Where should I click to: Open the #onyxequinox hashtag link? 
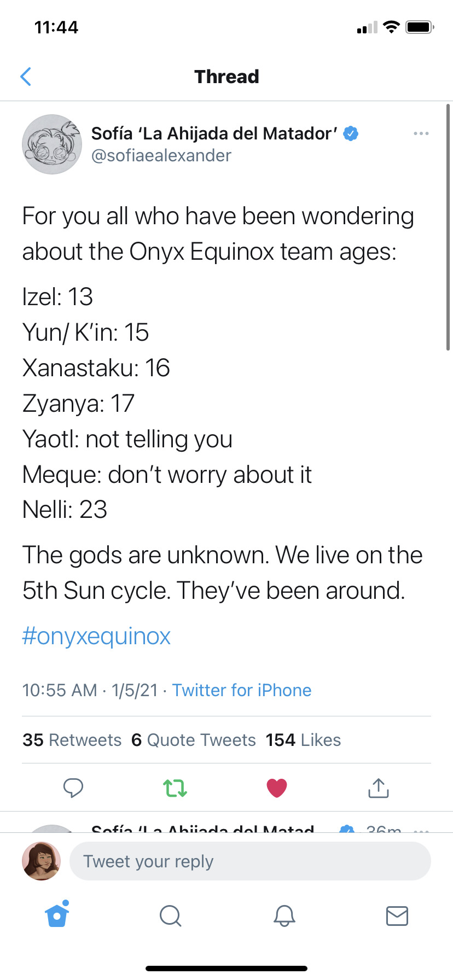click(x=96, y=636)
